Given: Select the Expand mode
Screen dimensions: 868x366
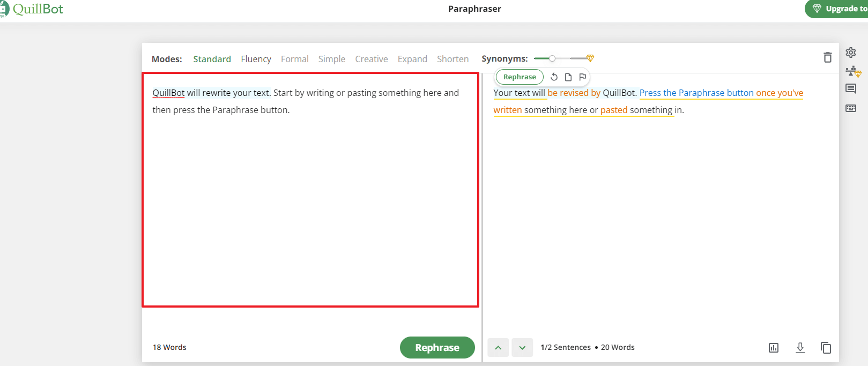Looking at the screenshot, I should pyautogui.click(x=412, y=59).
